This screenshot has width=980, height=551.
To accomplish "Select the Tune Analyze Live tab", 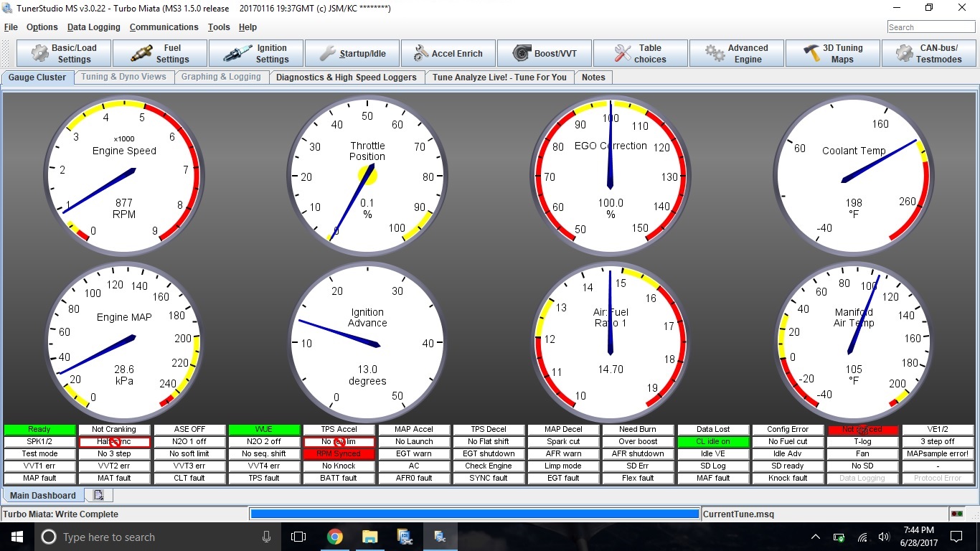I will point(499,77).
